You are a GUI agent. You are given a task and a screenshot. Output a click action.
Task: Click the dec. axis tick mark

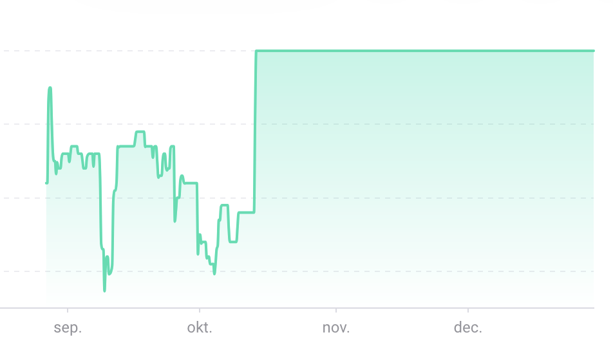click(x=468, y=310)
